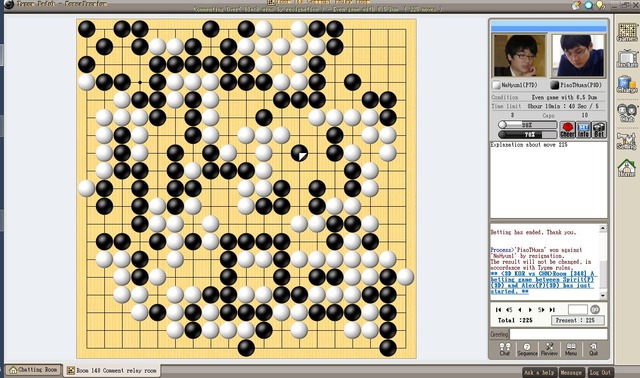Viewport: 640px width, 378px height.
Task: Switch to the Chatting Room tab
Action: [x=34, y=370]
